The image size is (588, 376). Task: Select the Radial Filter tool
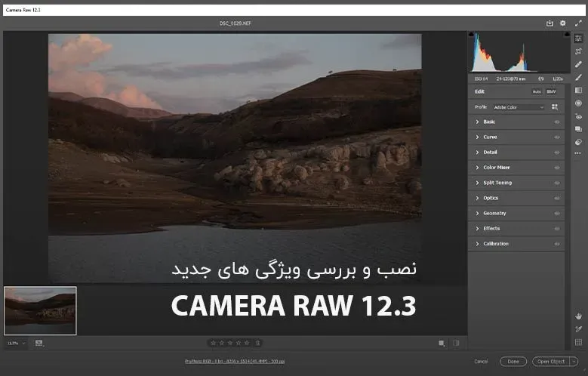click(578, 103)
